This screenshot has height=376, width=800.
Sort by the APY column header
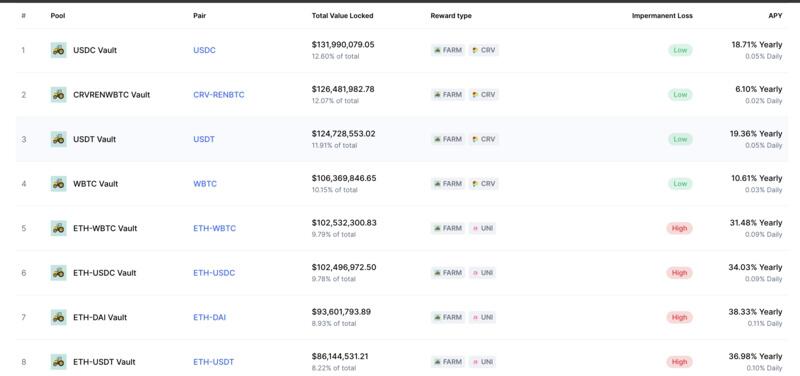point(776,16)
